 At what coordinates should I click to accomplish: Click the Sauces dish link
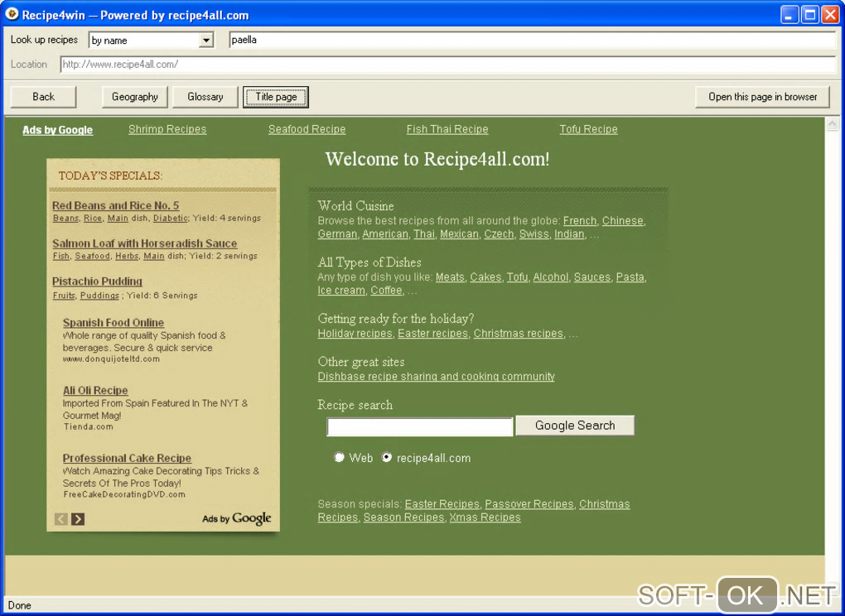tap(592, 277)
